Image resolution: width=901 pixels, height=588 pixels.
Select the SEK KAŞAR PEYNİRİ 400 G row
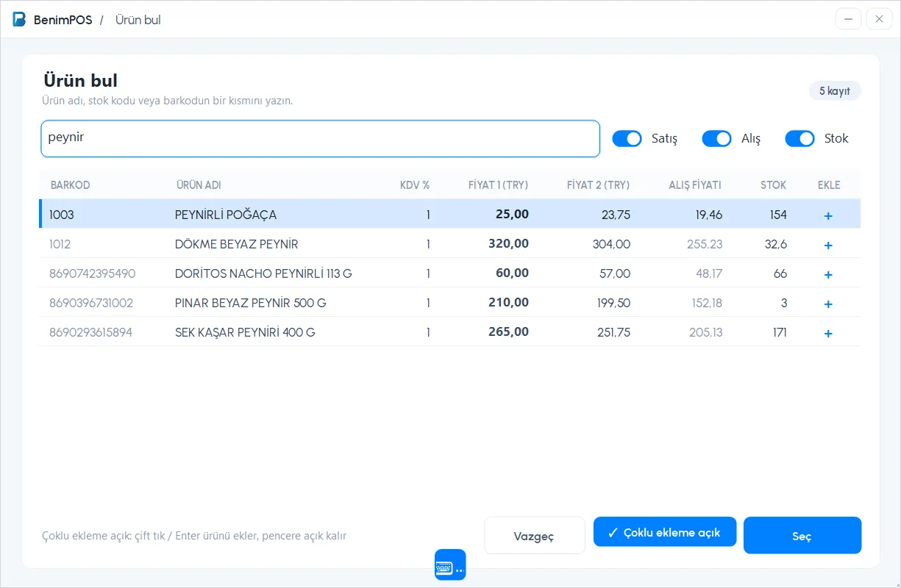450,331
